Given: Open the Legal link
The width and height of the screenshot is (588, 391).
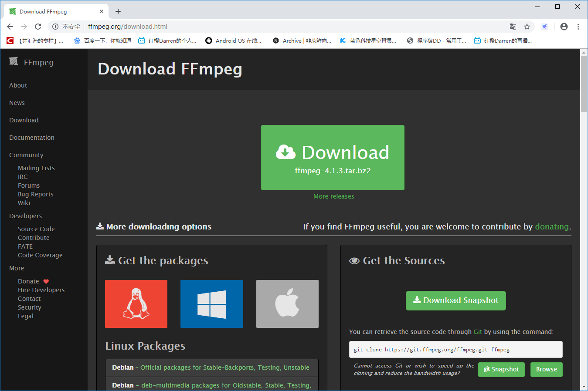Looking at the screenshot, I should [26, 316].
